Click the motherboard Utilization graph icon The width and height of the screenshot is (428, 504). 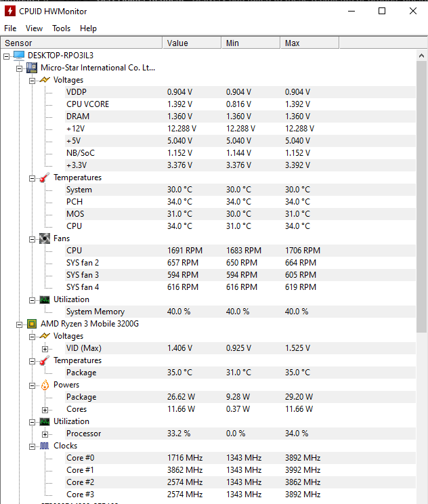pyautogui.click(x=45, y=299)
